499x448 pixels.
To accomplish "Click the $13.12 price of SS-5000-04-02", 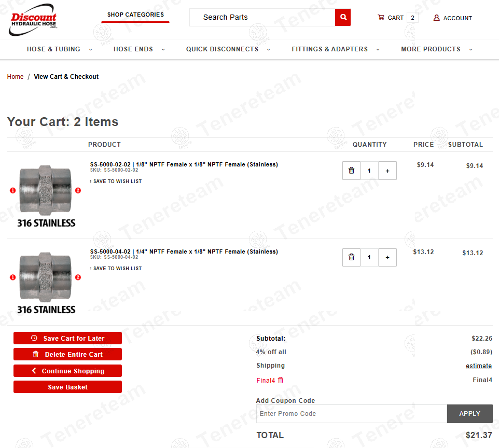I will click(423, 252).
